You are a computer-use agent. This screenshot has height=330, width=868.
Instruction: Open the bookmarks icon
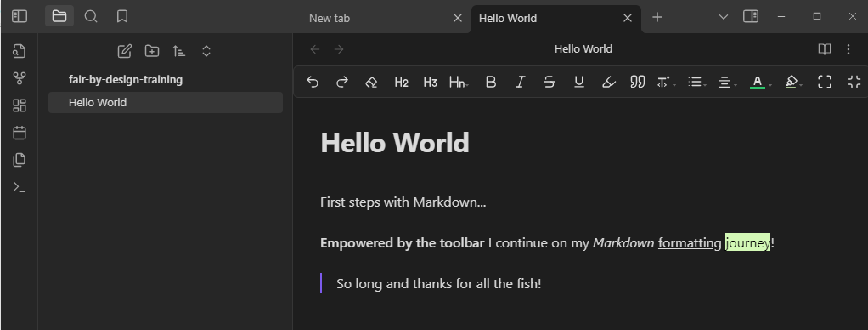point(122,17)
